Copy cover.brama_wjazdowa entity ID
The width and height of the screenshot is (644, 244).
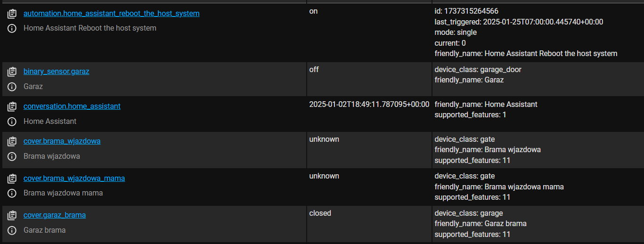point(12,141)
